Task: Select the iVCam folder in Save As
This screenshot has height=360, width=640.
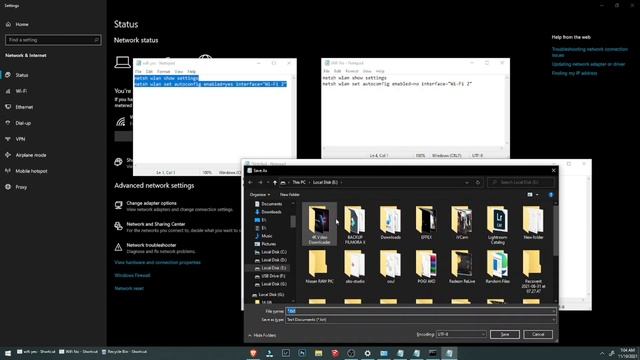Action: (462, 222)
